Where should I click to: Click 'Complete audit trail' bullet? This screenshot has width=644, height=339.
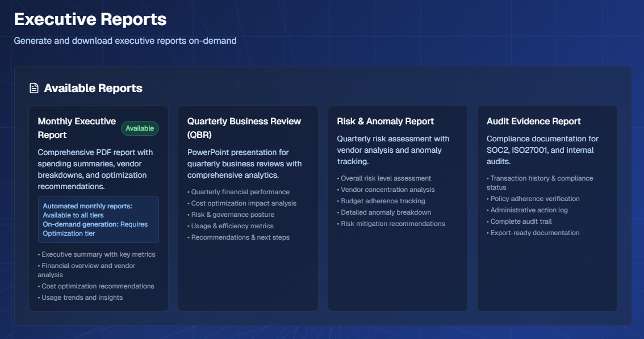(x=519, y=221)
